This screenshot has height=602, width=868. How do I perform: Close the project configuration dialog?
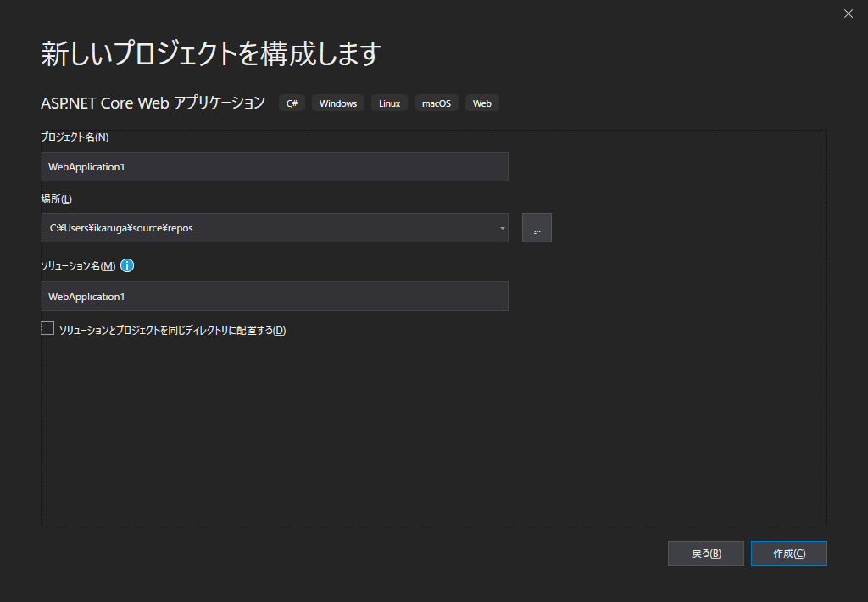click(x=848, y=14)
